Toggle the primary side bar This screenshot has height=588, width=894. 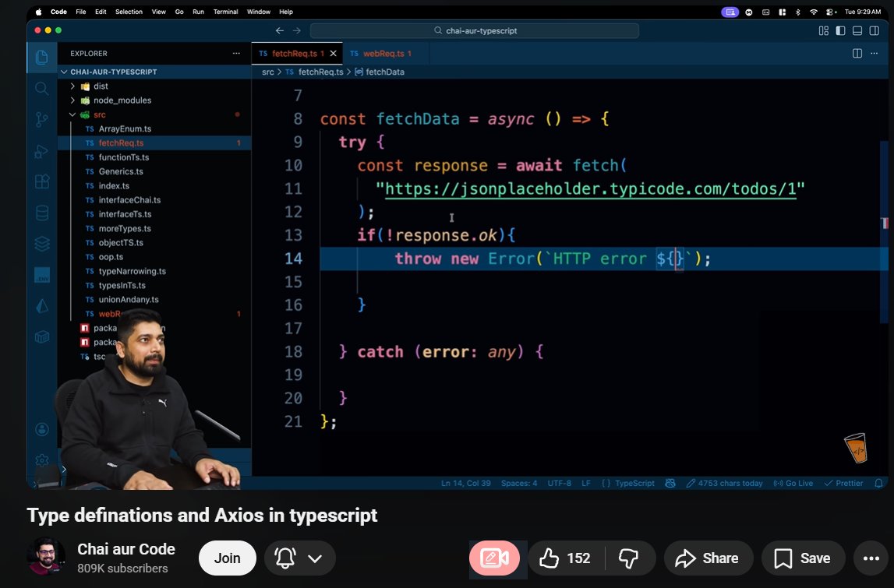click(x=840, y=31)
